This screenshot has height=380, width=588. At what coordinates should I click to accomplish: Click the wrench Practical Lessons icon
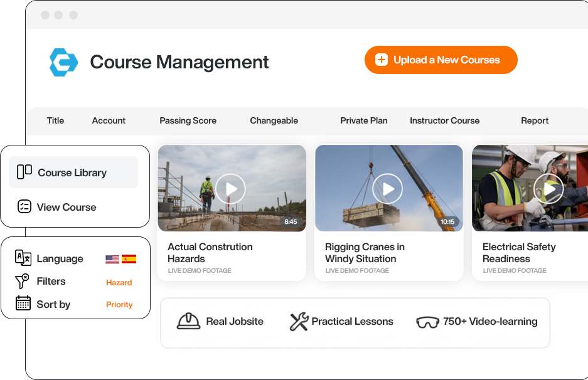[x=299, y=322]
